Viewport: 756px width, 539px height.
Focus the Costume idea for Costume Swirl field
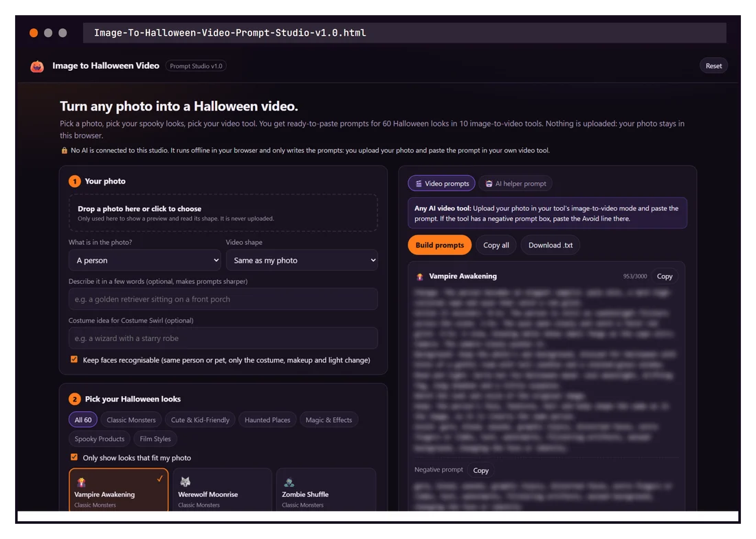click(223, 338)
